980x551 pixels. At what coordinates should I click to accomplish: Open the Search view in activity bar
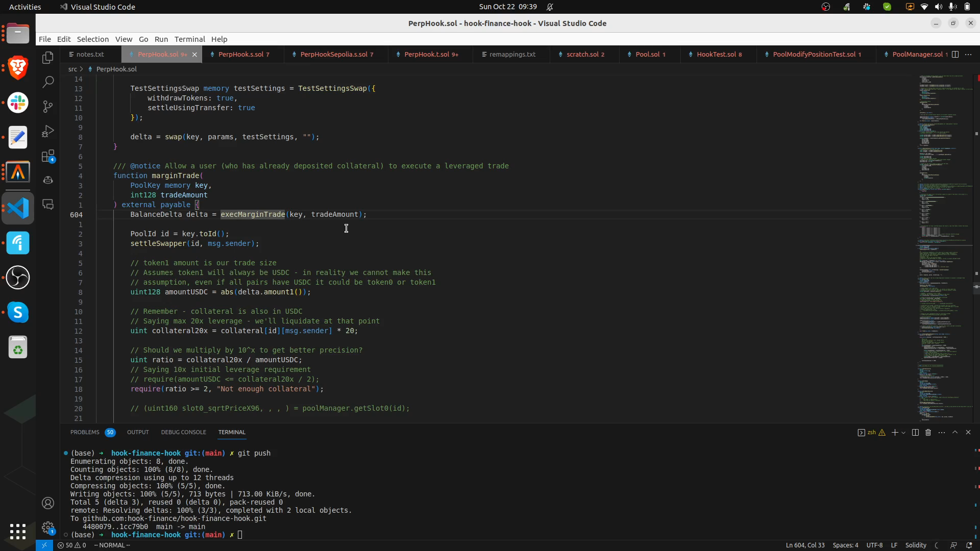48,82
